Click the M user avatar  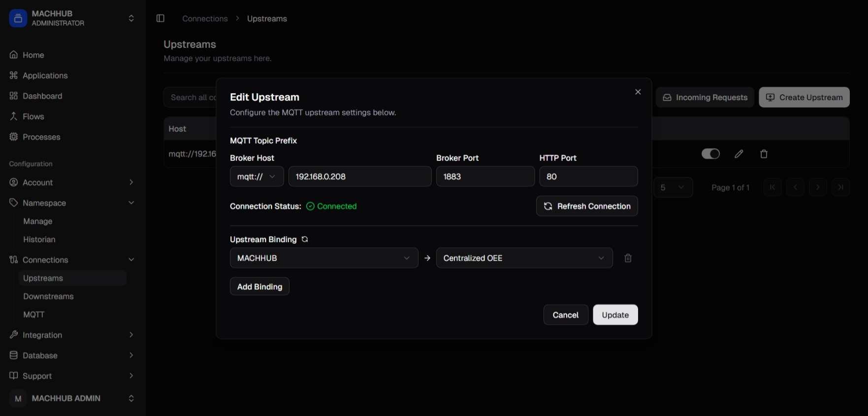coord(18,398)
